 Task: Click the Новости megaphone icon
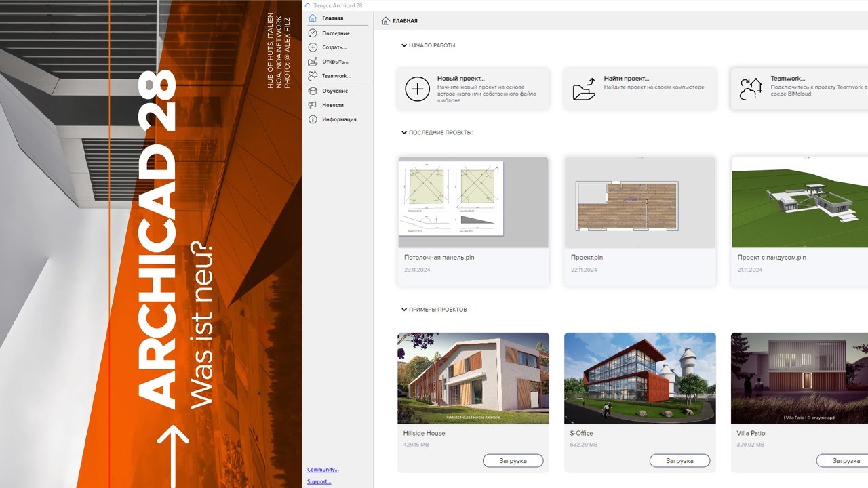(313, 105)
